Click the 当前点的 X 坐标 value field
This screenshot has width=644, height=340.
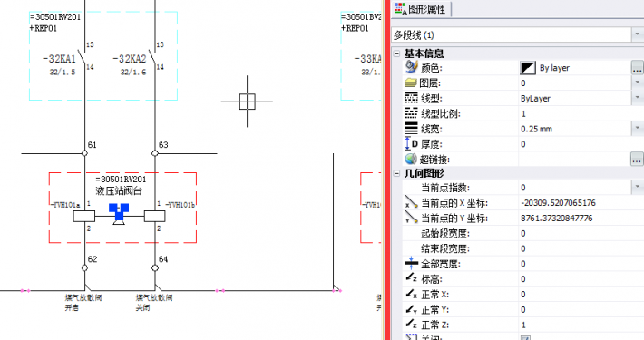click(x=581, y=203)
